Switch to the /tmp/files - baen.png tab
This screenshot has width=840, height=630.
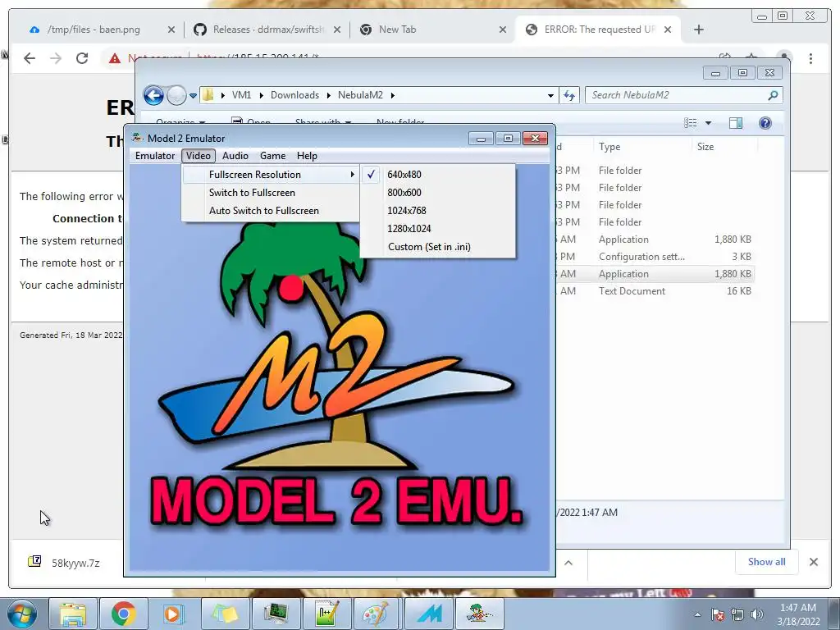(x=94, y=30)
